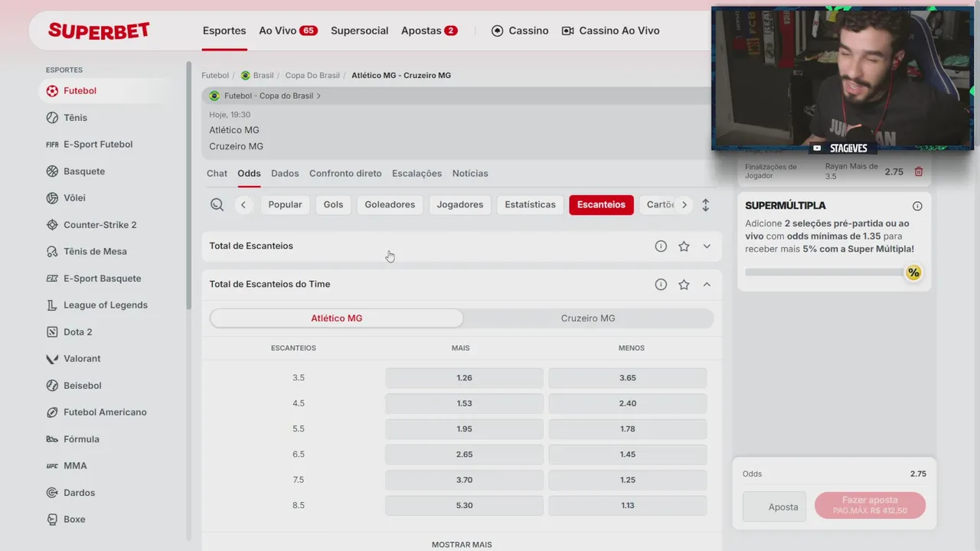Bet Mais 3.5 corners at 1.26
Image resolution: width=980 pixels, height=551 pixels.
tap(464, 378)
